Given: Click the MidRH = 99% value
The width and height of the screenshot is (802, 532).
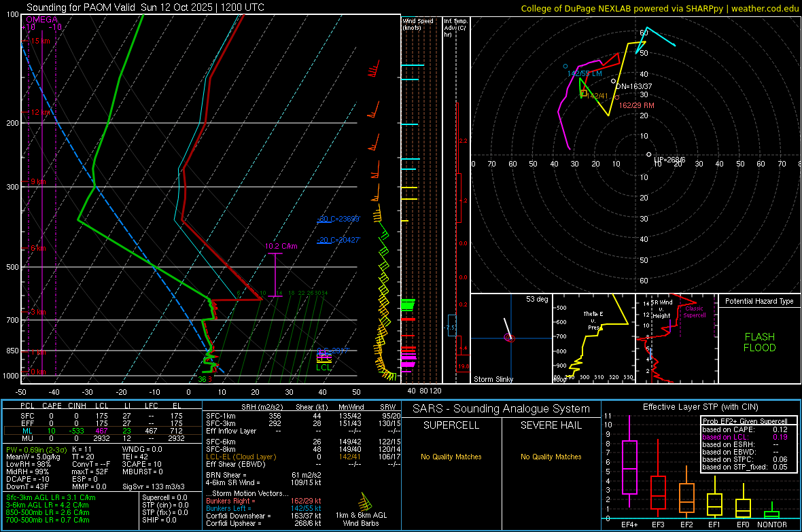Looking at the screenshot, I should (x=27, y=472).
